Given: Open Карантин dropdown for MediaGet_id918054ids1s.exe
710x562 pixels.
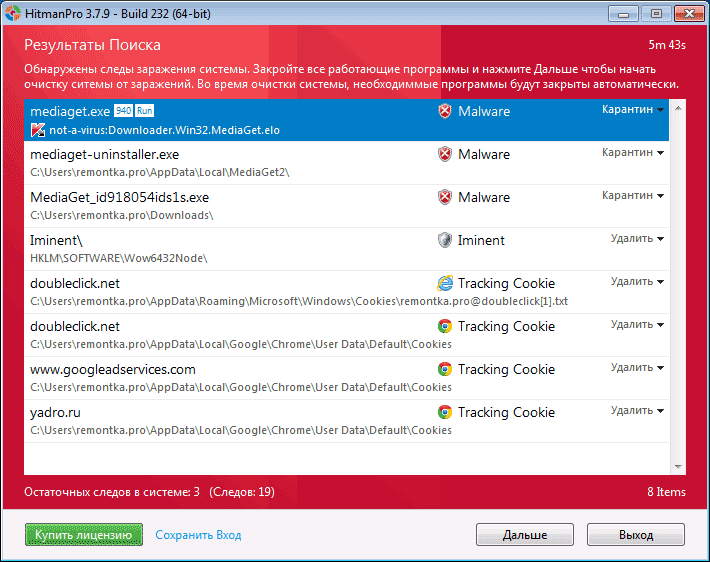Looking at the screenshot, I should (x=633, y=196).
